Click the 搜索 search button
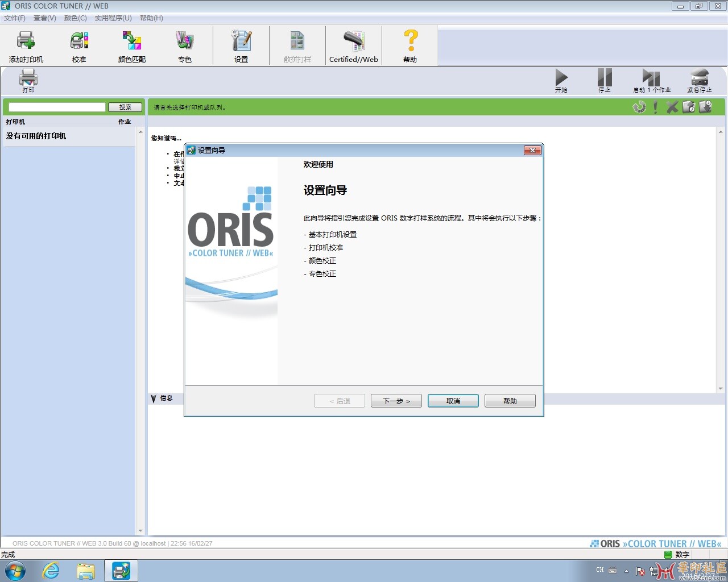 point(125,107)
